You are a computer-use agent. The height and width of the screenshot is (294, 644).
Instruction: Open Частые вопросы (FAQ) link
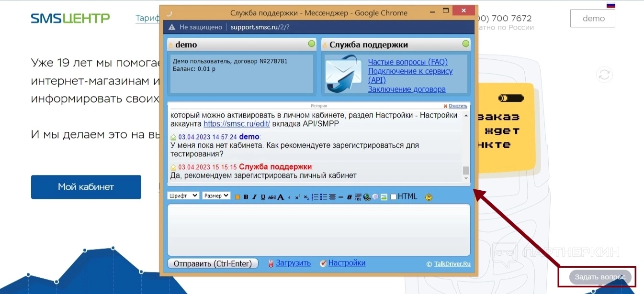[407, 62]
